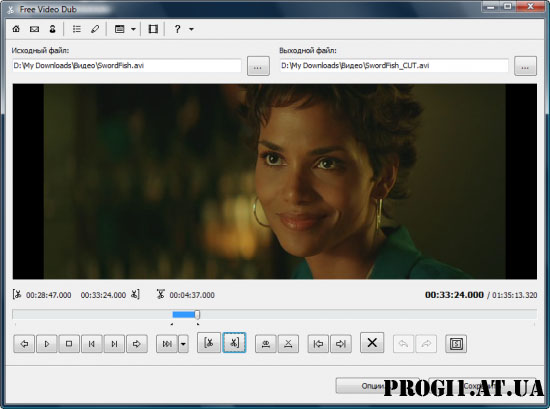Image resolution: width=550 pixels, height=409 pixels.
Task: Click the blue selection on the timeline
Action: [x=183, y=315]
